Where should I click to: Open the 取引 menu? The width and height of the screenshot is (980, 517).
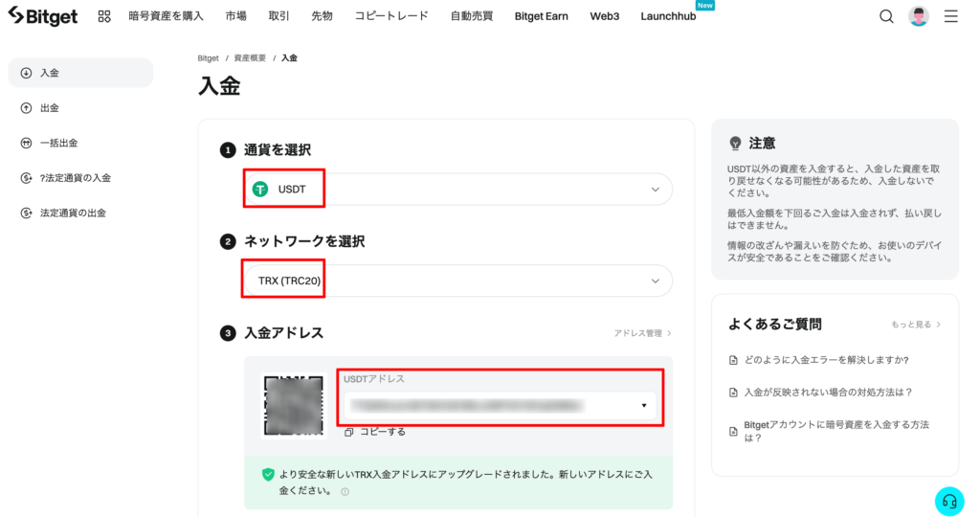click(x=278, y=16)
